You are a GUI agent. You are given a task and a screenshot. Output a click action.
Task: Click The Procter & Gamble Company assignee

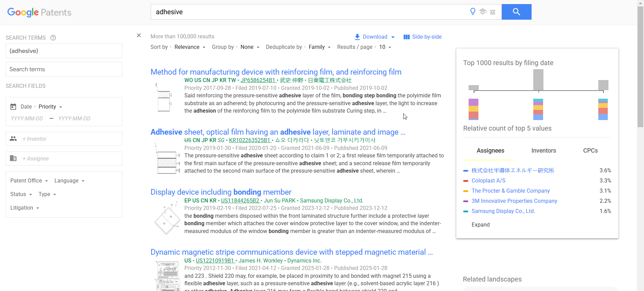click(x=511, y=191)
